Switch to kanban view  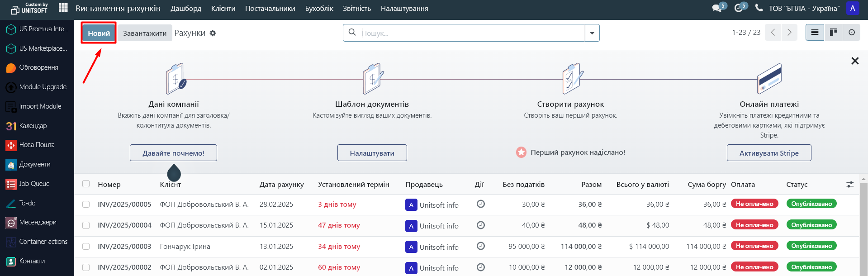coord(833,33)
